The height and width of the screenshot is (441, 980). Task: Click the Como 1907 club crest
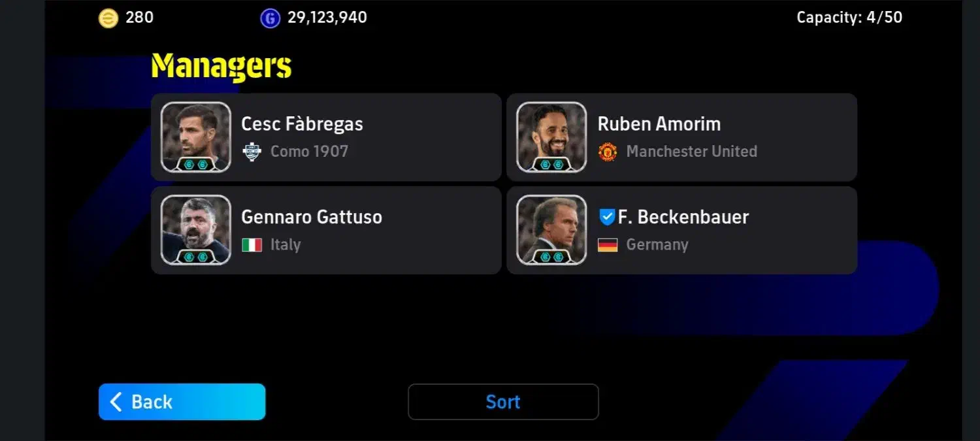252,152
